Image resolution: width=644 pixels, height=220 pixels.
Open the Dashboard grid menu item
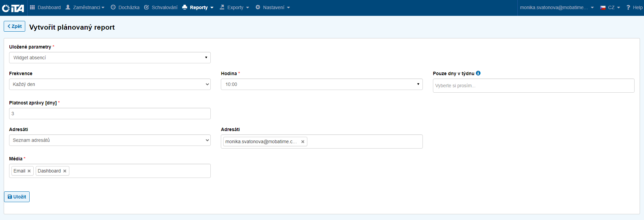coord(45,7)
